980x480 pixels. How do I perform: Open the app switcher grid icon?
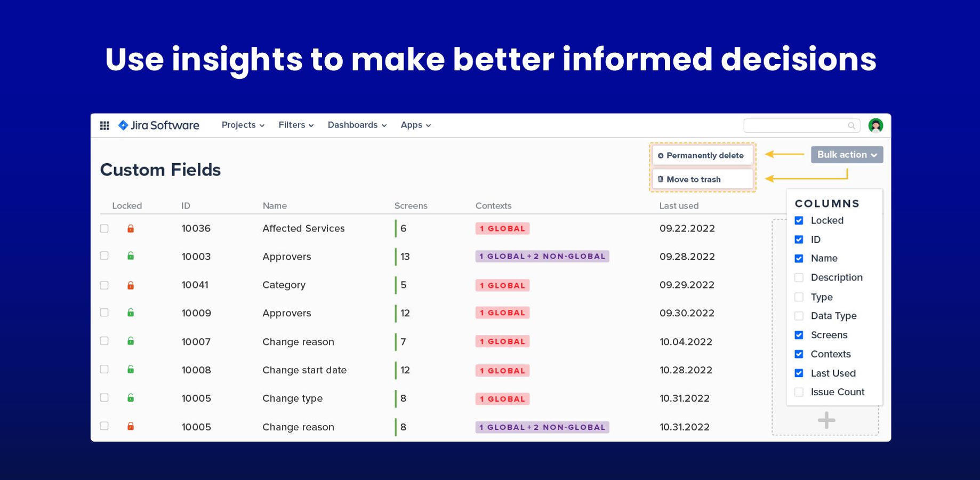tap(105, 125)
